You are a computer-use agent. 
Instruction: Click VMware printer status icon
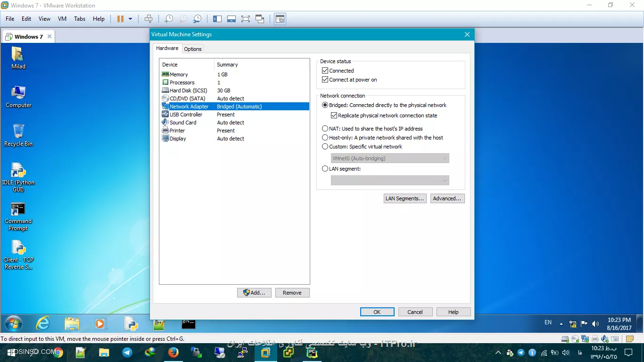click(595, 339)
